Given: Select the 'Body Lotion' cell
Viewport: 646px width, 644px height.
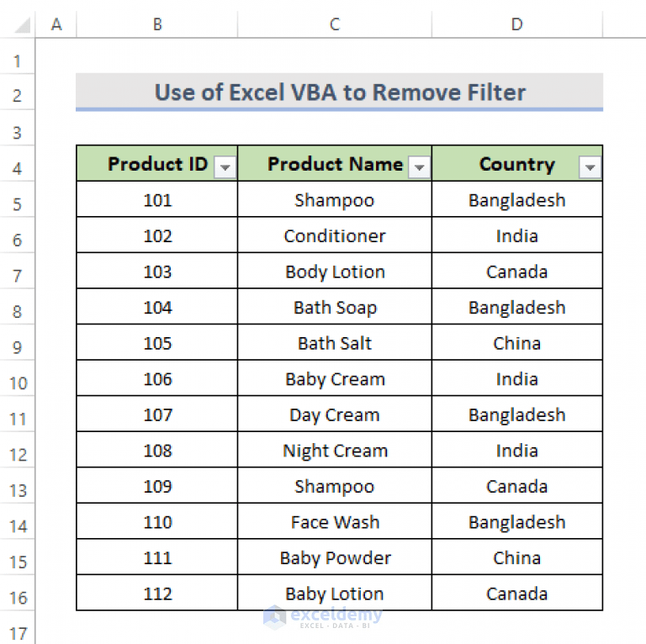Looking at the screenshot, I should coord(335,272).
